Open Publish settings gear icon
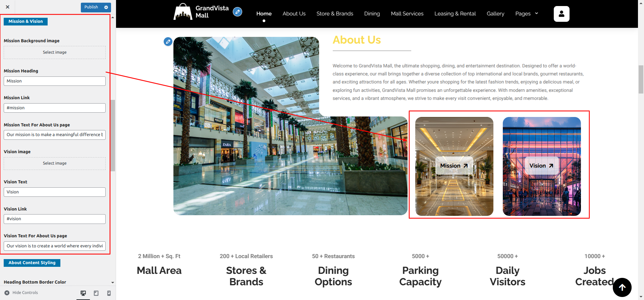Image resolution: width=644 pixels, height=300 pixels. pos(106,7)
